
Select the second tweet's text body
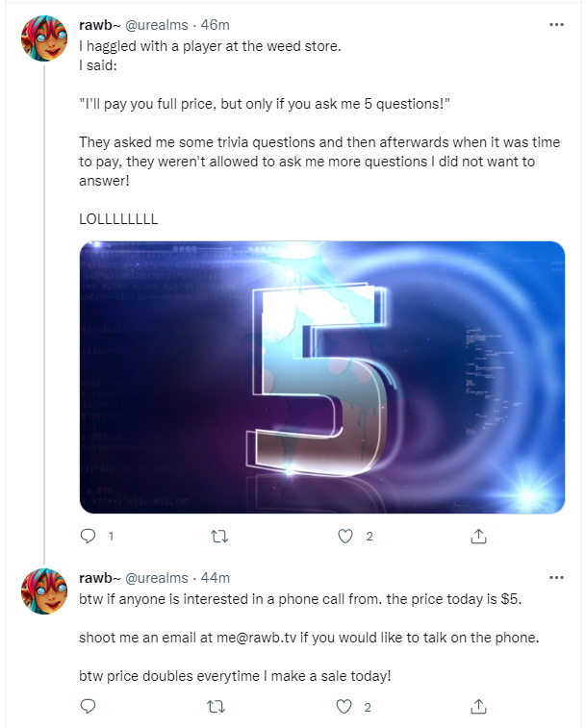click(309, 637)
